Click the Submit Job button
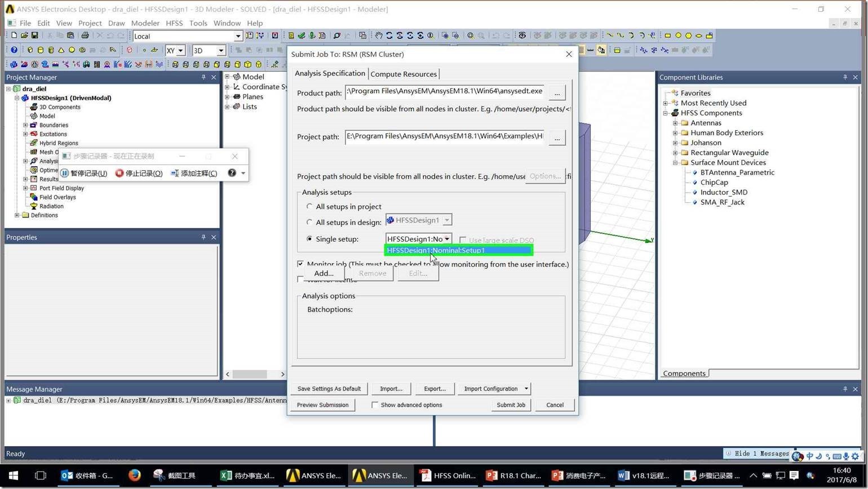This screenshot has height=489, width=868. pyautogui.click(x=511, y=404)
